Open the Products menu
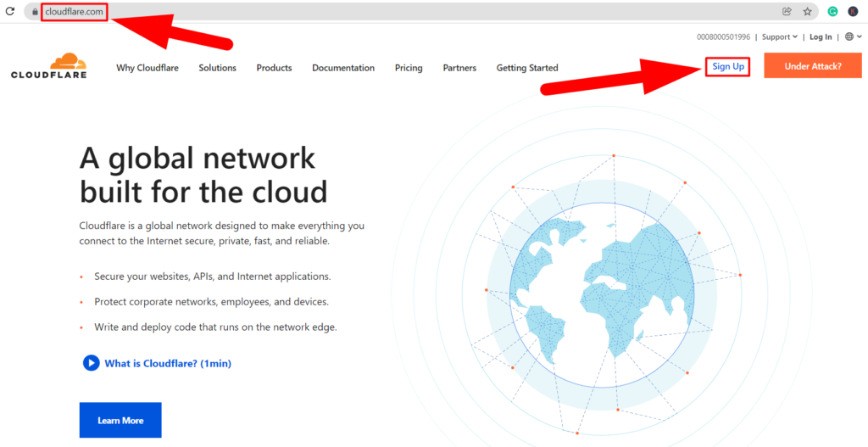The width and height of the screenshot is (868, 447). 274,68
